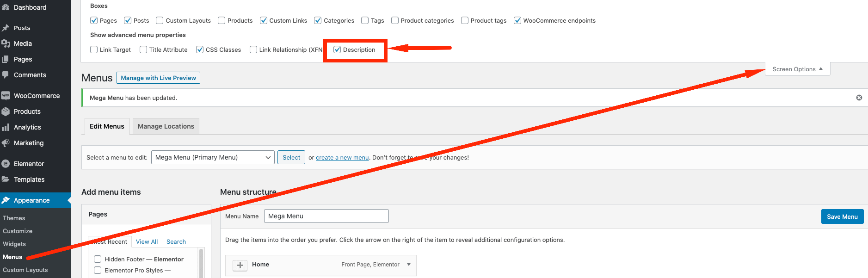Click the Marketing megaphone icon
This screenshot has width=868, height=278.
point(6,143)
